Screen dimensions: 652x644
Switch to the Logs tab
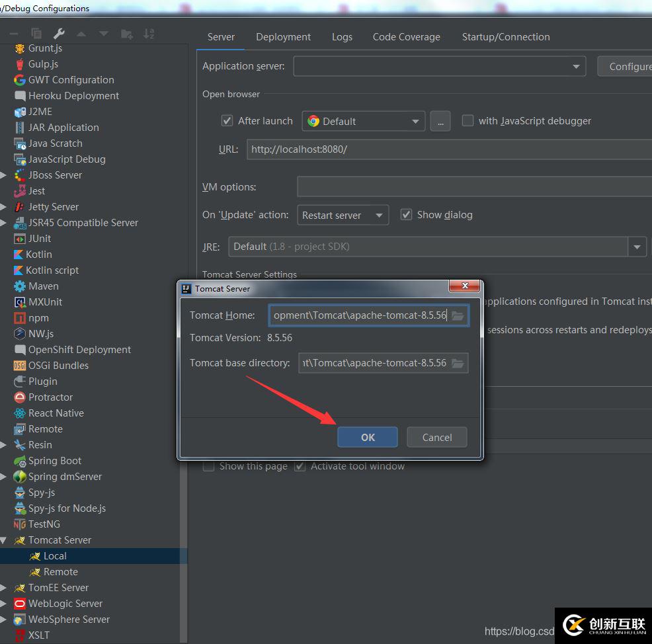(342, 37)
